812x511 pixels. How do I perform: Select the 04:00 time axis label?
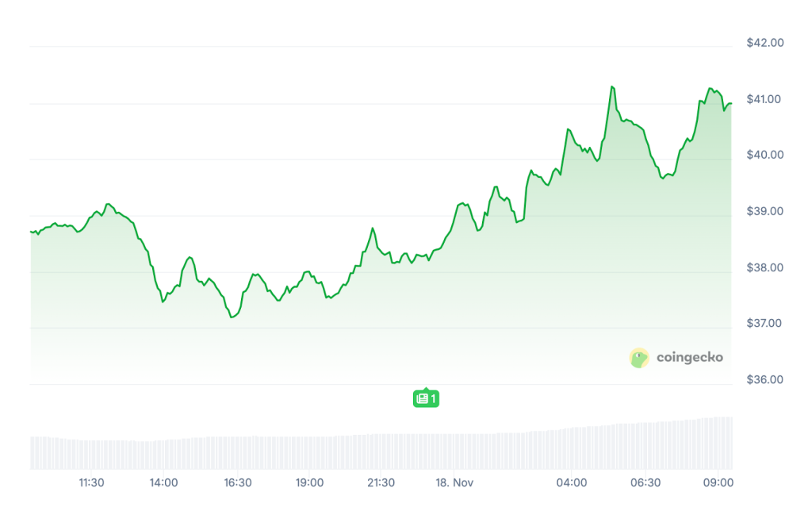pos(572,482)
